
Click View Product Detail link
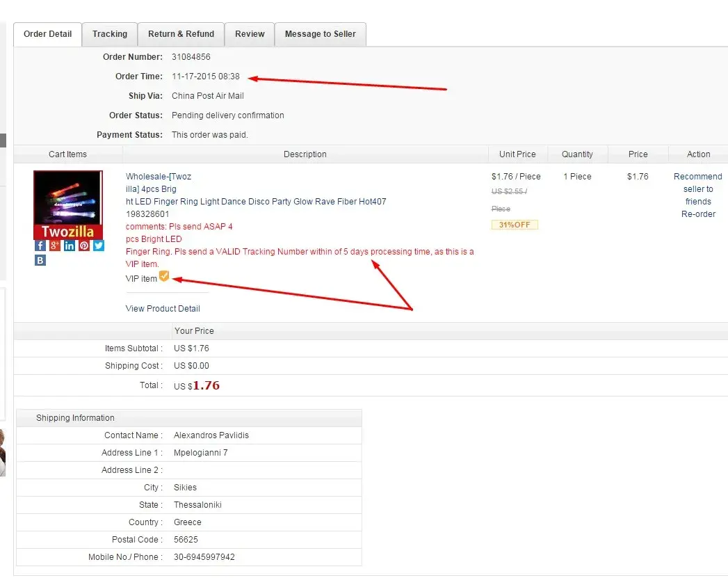[163, 309]
